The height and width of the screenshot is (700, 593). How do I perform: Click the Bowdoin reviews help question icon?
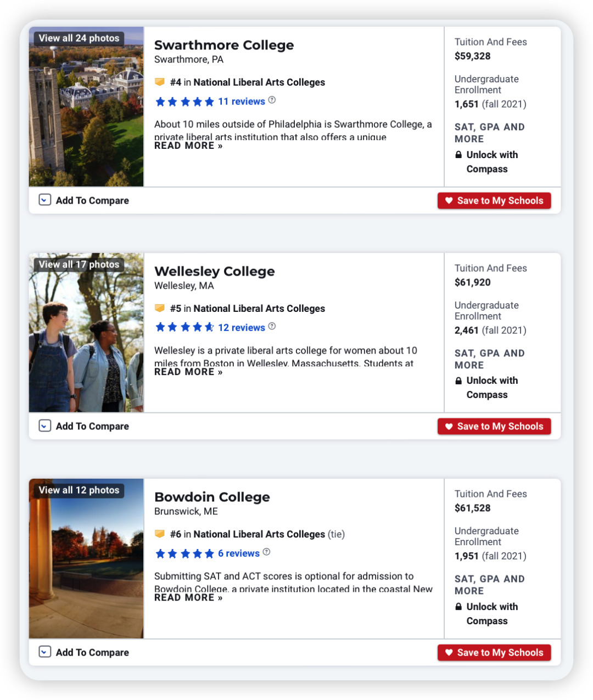266,552
